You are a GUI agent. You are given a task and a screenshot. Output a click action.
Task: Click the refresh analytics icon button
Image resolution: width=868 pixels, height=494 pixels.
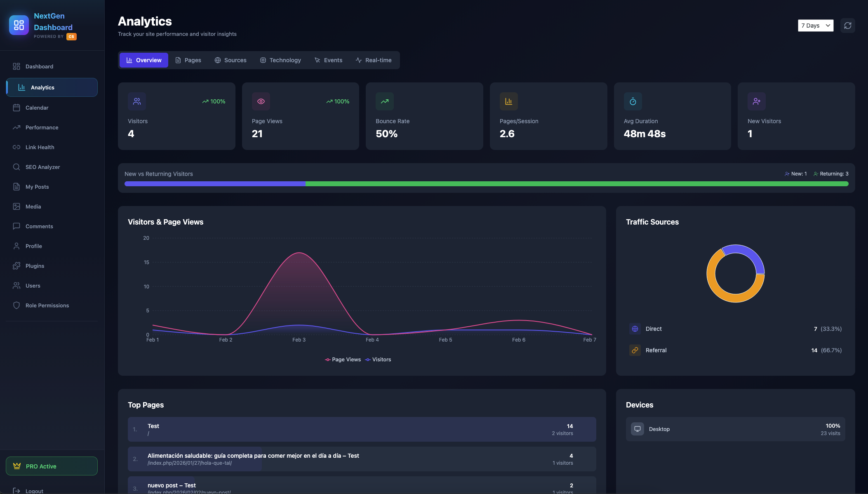point(847,26)
